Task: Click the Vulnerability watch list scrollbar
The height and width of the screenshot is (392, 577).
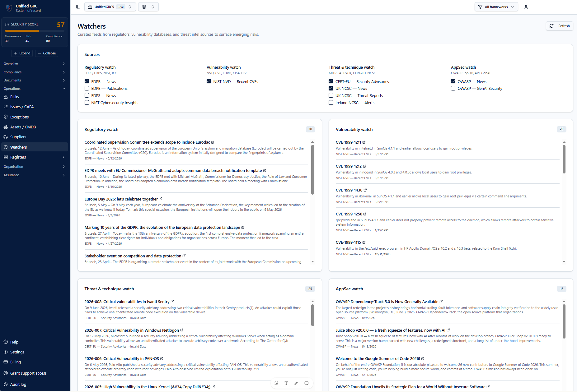Action: click(x=564, y=159)
